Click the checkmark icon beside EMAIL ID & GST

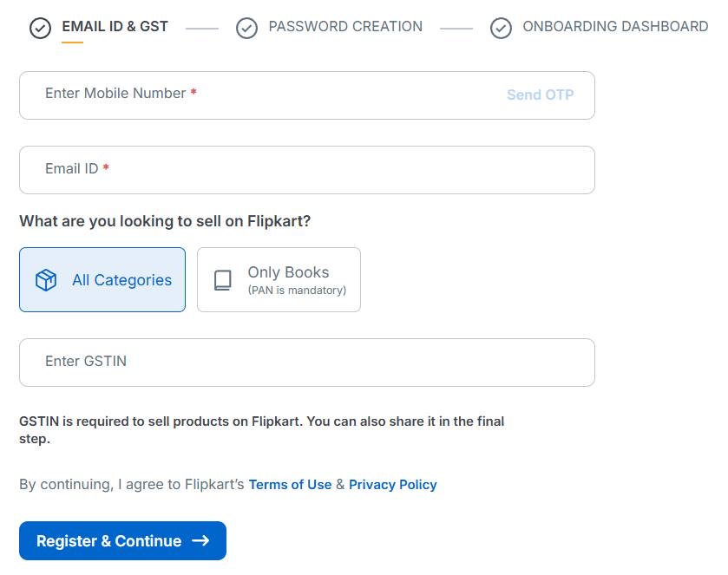click(x=41, y=27)
